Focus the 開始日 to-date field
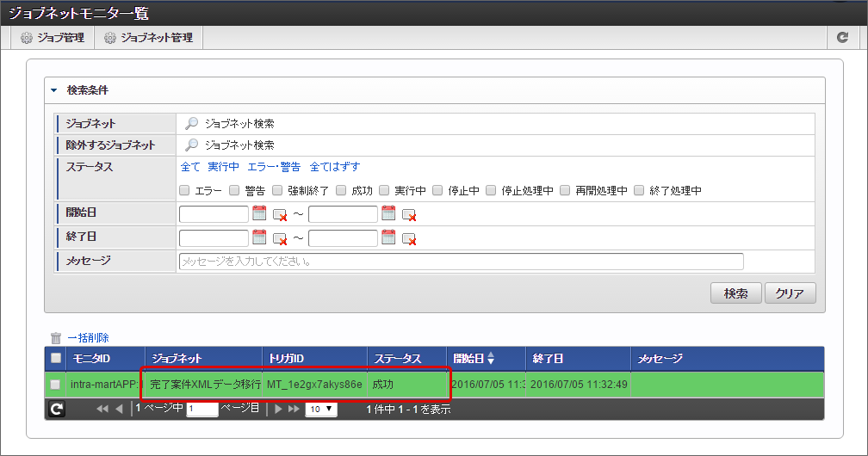The width and height of the screenshot is (868, 456). [x=343, y=213]
